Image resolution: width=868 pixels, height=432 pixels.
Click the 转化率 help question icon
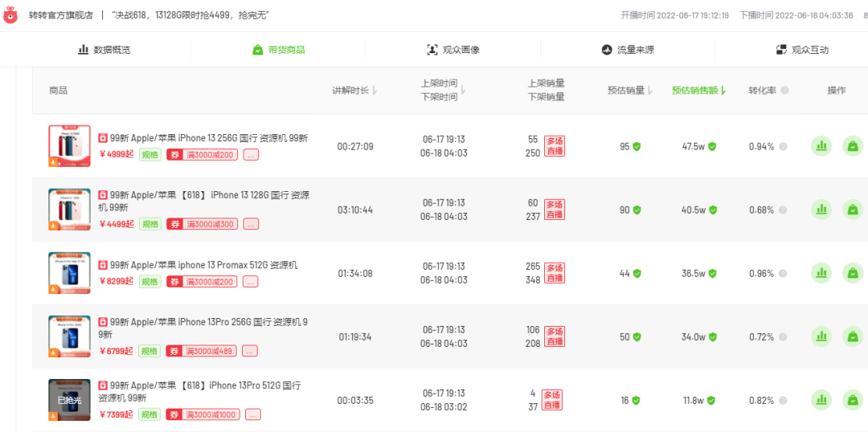coord(784,91)
